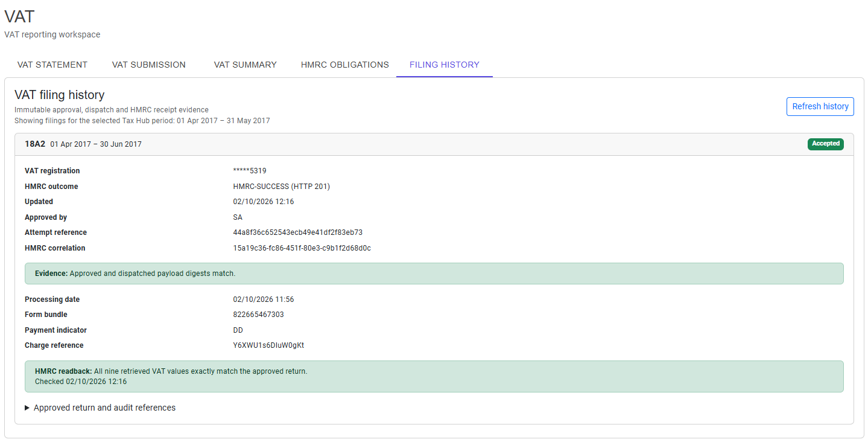The image size is (868, 442).
Task: Click the Refresh history button
Action: coord(820,106)
